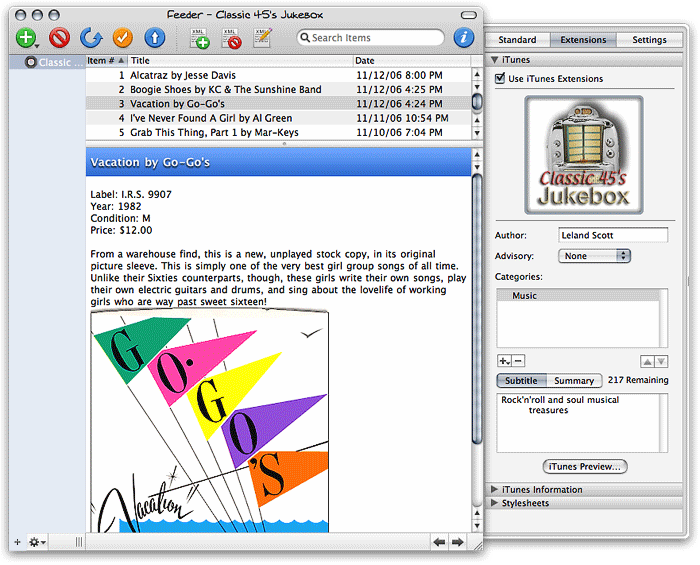Image resolution: width=700 pixels, height=565 pixels.
Task: Click the red delete feed icon
Action: click(x=59, y=38)
